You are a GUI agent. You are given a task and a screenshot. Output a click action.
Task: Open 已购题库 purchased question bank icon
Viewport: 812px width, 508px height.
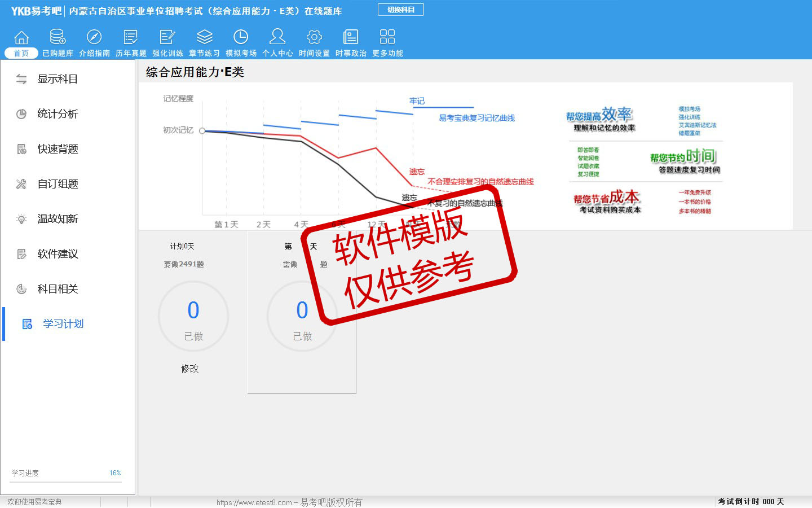coord(58,38)
